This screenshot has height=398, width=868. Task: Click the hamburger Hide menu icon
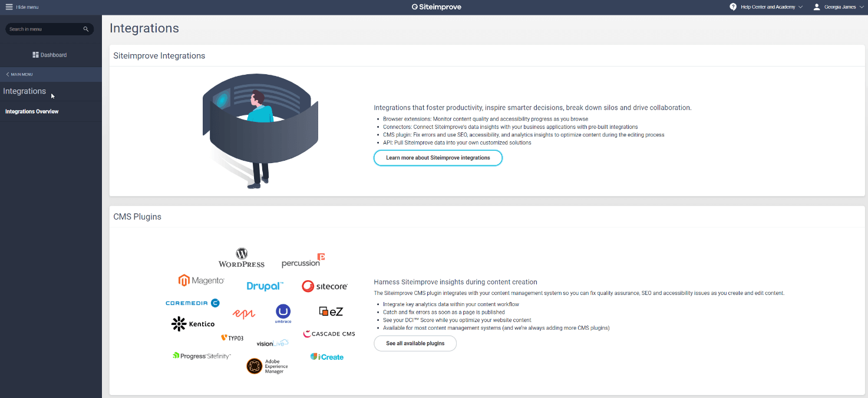pos(9,7)
